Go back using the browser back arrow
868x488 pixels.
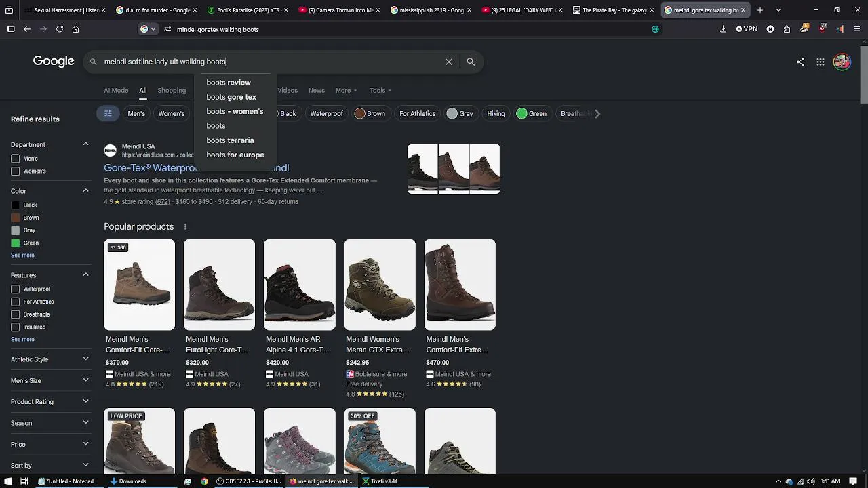pyautogui.click(x=27, y=29)
